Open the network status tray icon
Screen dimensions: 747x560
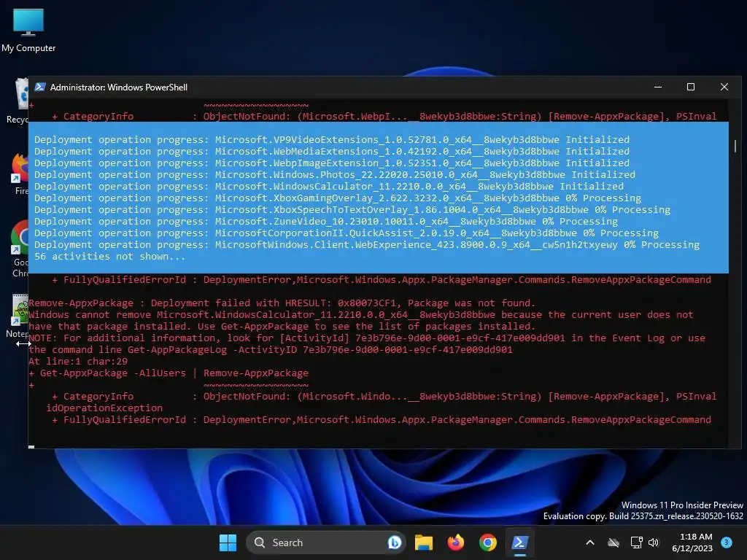pos(636,542)
